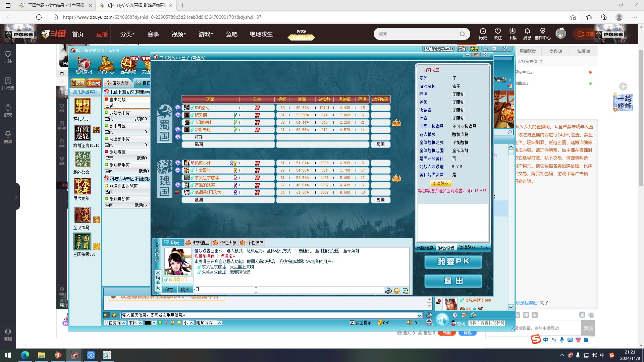The width and height of the screenshot is (644, 362).
Task: Click yellow 邀请好友 button
Action: (441, 183)
